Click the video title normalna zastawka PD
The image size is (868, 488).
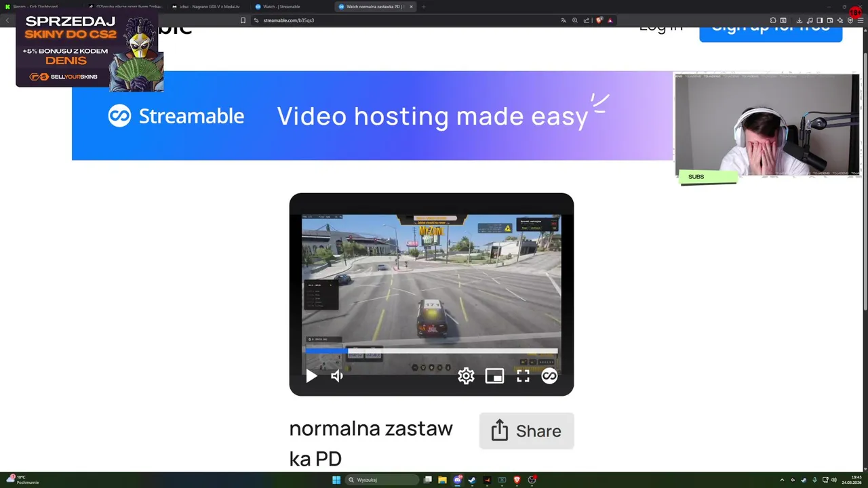(371, 443)
